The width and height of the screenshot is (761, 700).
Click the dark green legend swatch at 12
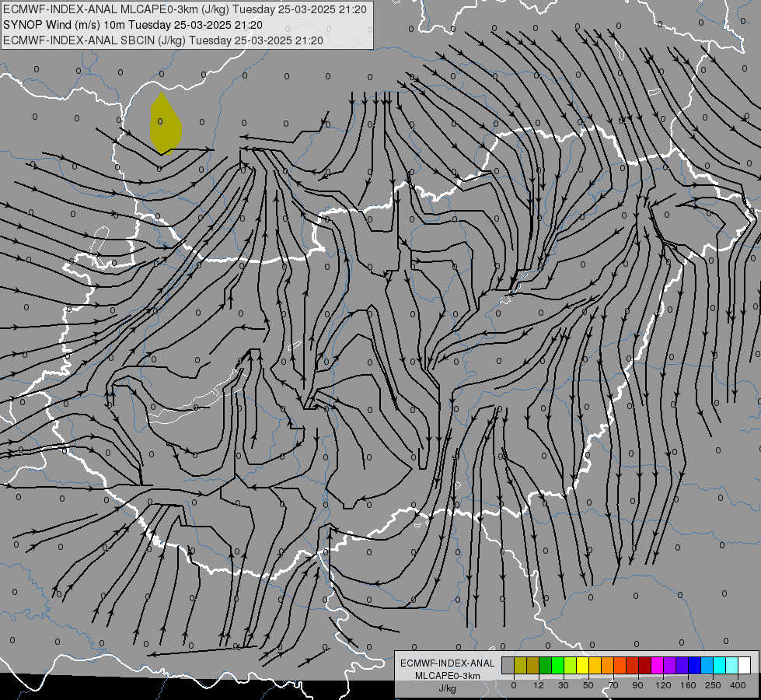coord(546,665)
